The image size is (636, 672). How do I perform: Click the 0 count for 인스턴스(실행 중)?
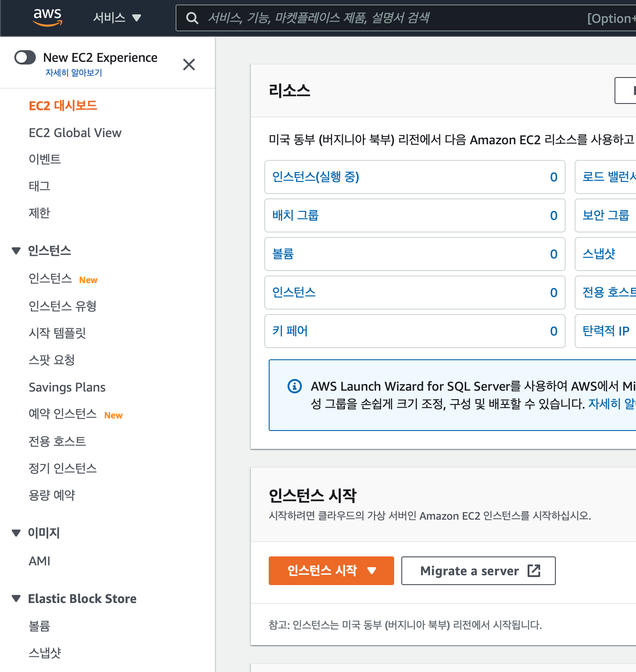tap(554, 177)
